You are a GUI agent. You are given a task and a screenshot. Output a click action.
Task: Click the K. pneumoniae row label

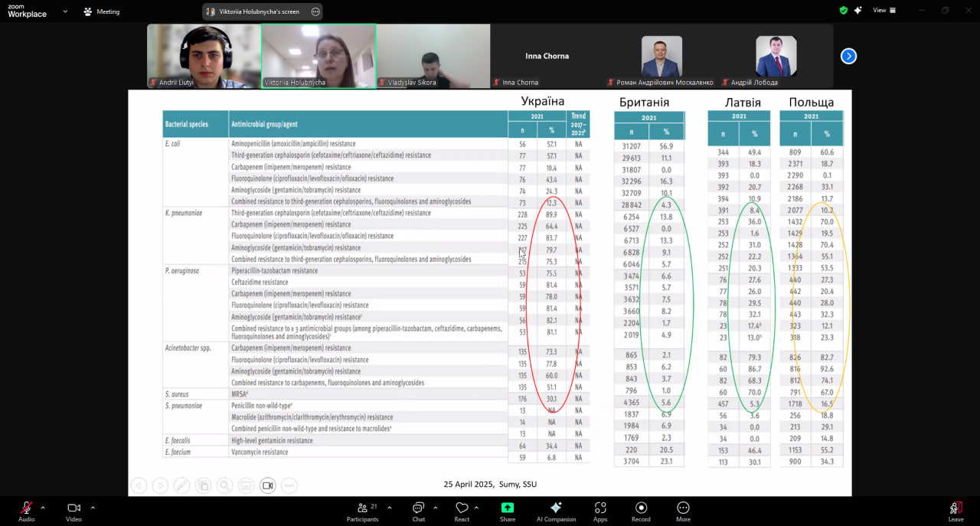pyautogui.click(x=184, y=213)
